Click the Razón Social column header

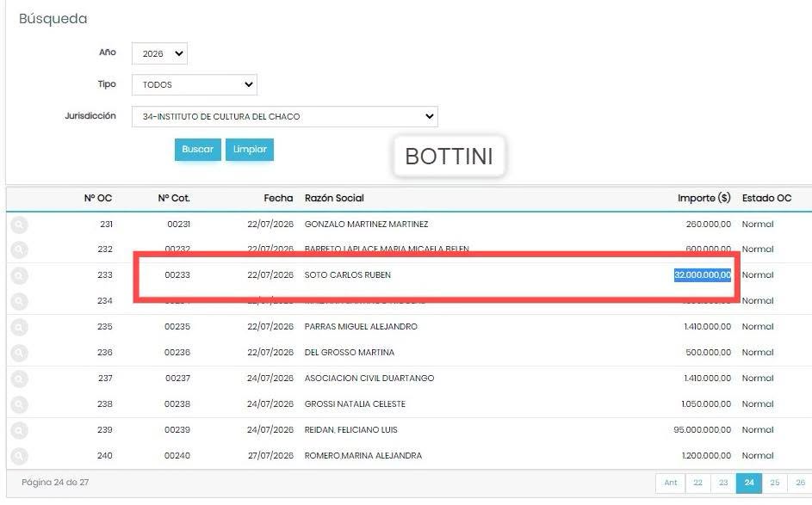tap(334, 198)
